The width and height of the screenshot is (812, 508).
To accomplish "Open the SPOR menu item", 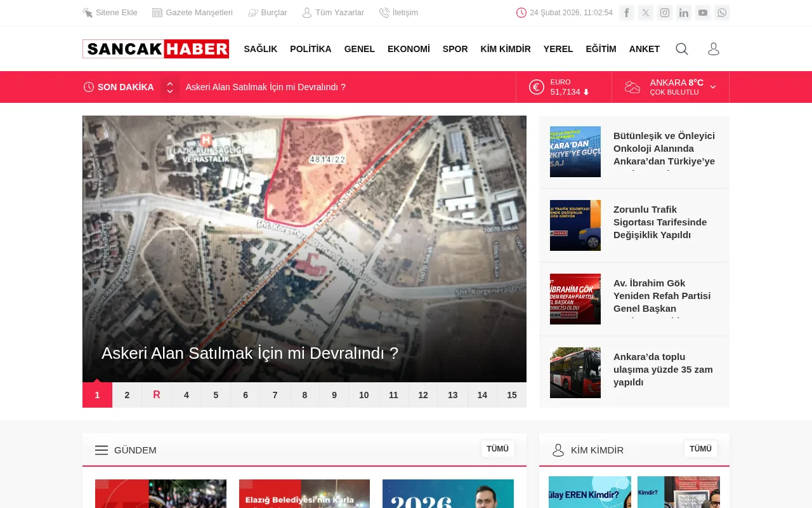I will click(x=455, y=49).
